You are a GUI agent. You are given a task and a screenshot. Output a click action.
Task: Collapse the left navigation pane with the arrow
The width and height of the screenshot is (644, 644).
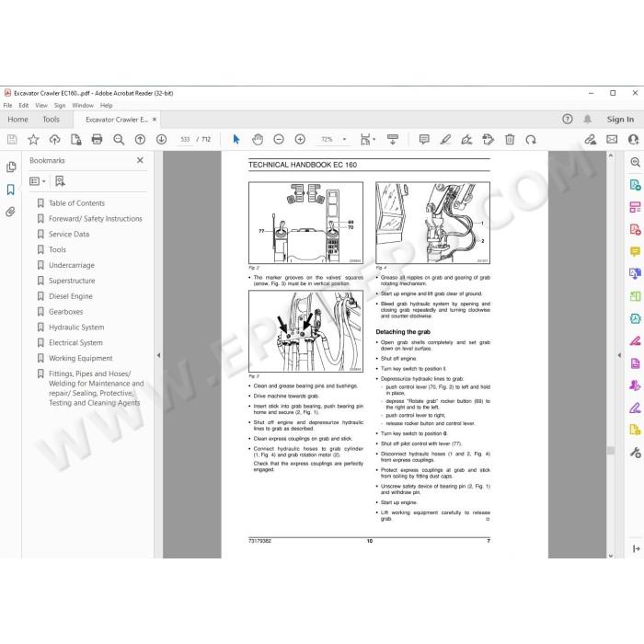tap(158, 355)
